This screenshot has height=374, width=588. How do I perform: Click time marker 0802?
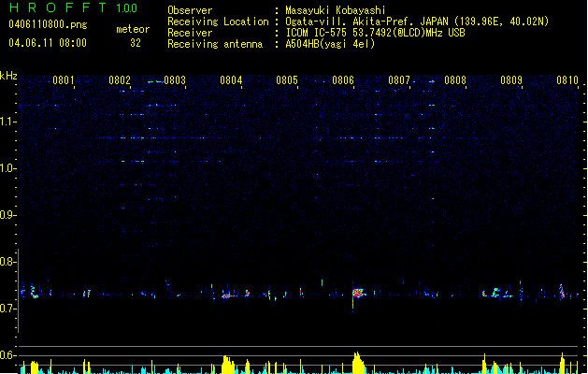pos(120,80)
